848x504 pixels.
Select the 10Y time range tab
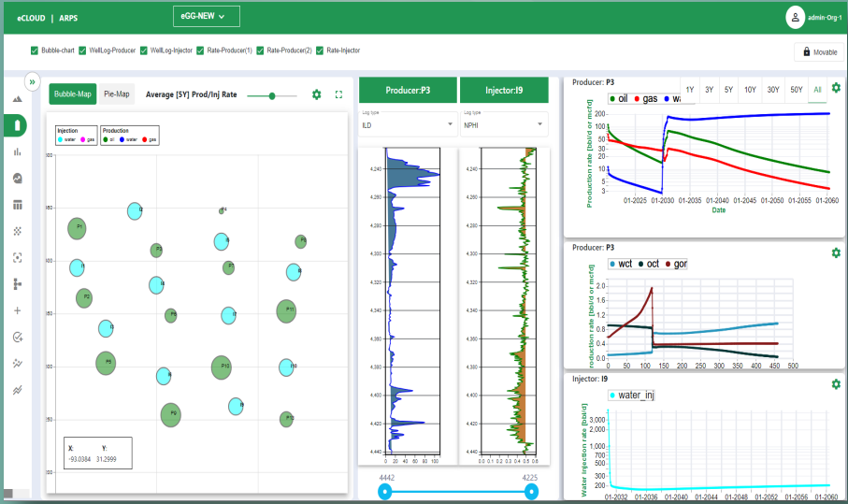(x=750, y=90)
